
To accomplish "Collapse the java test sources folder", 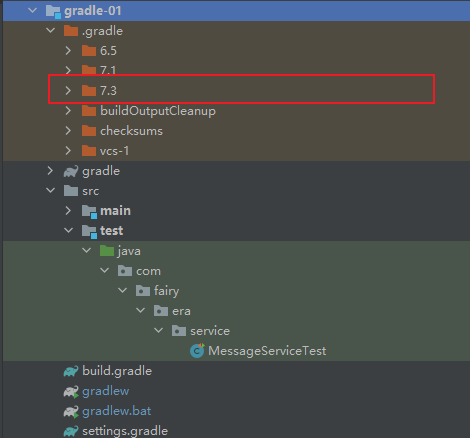I will click(x=86, y=251).
